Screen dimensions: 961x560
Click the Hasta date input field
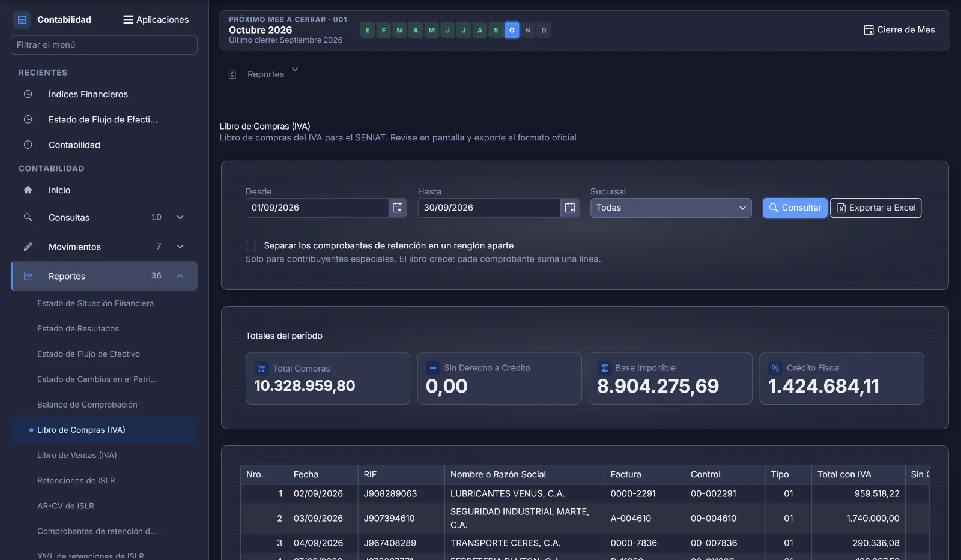pos(490,208)
